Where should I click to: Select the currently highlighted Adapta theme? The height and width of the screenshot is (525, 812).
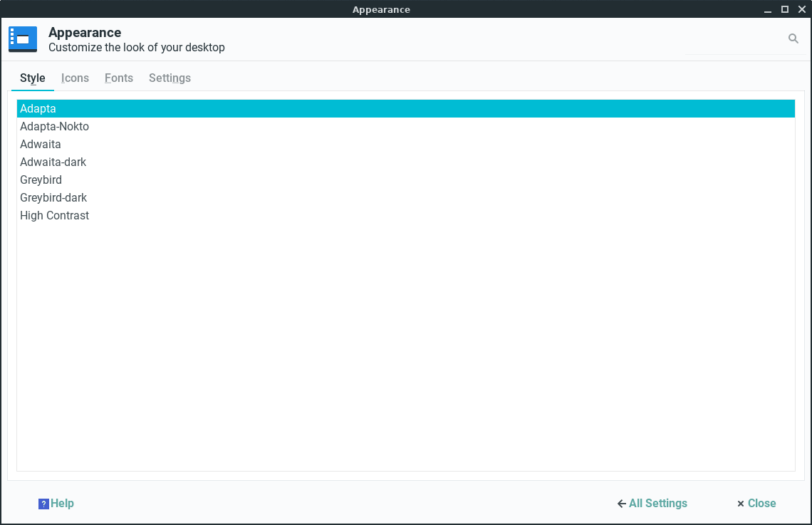[38, 108]
